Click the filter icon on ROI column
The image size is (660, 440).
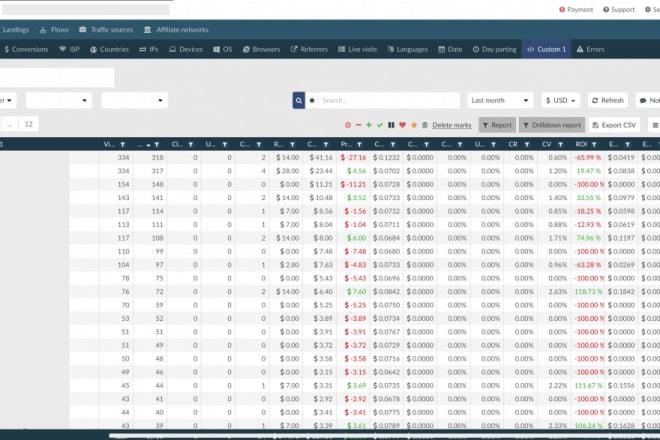click(x=594, y=144)
